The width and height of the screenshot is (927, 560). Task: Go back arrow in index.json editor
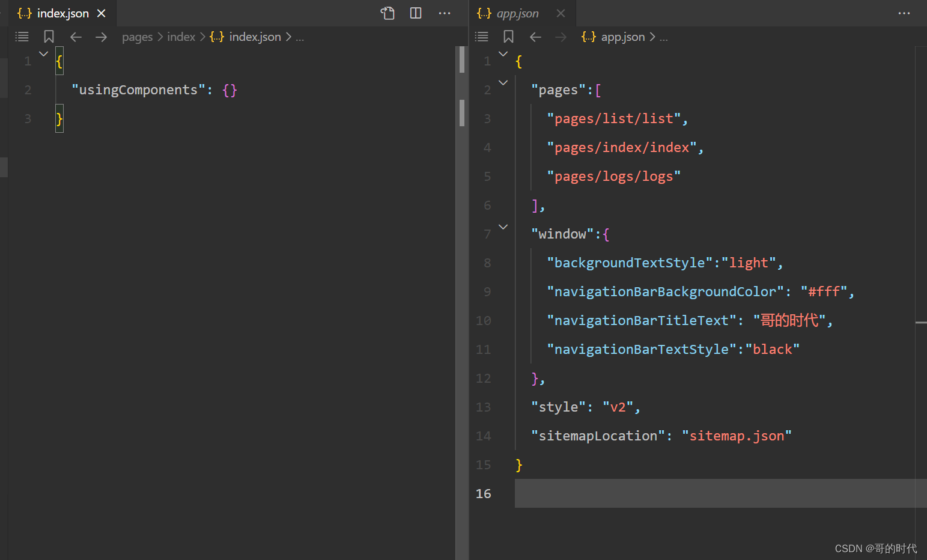pyautogui.click(x=76, y=37)
